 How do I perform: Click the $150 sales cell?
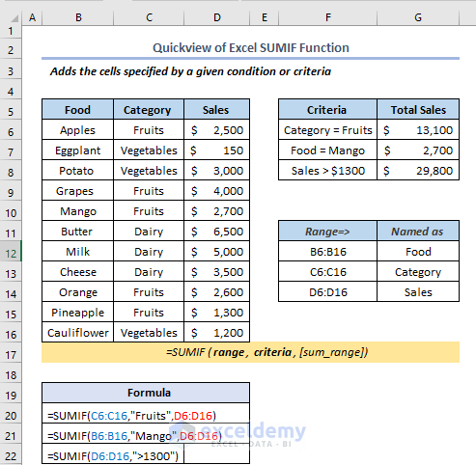217,150
